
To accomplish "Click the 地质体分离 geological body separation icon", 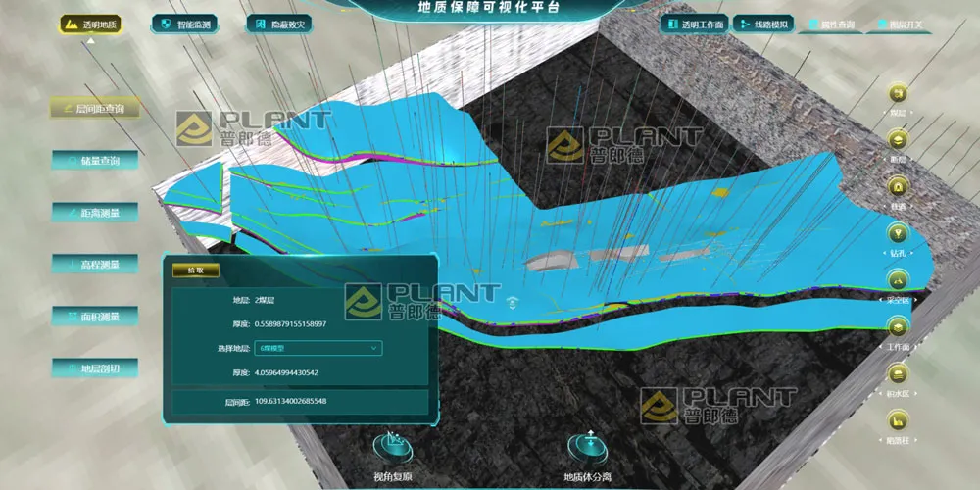I will 589,447.
